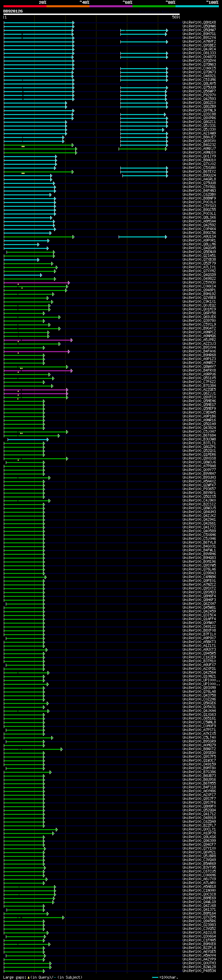The image size is (222, 980).
Task: Select the UniRef100_C0KKI5 label
Action: coord(199,68)
